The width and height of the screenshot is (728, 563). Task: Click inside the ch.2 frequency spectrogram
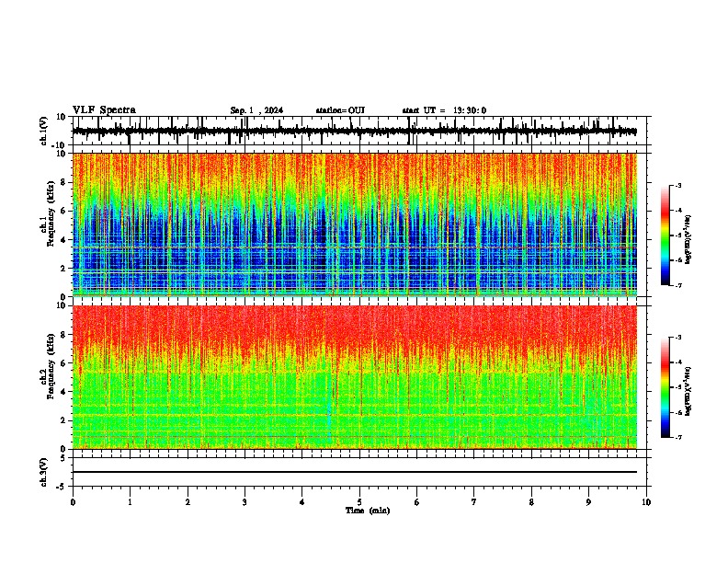tap(355, 377)
